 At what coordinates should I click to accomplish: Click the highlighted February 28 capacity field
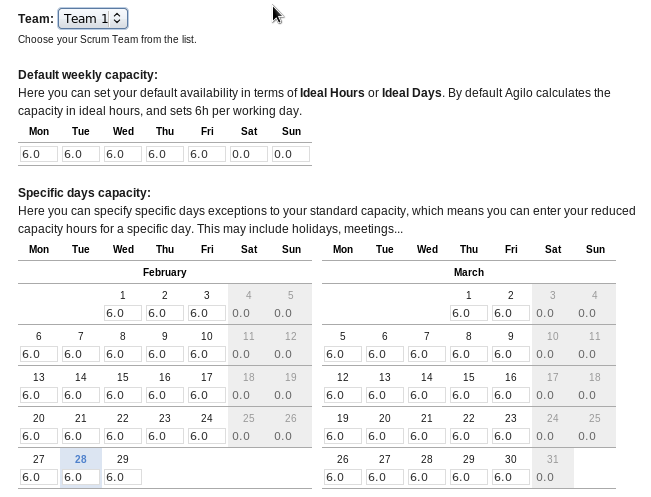[x=81, y=477]
